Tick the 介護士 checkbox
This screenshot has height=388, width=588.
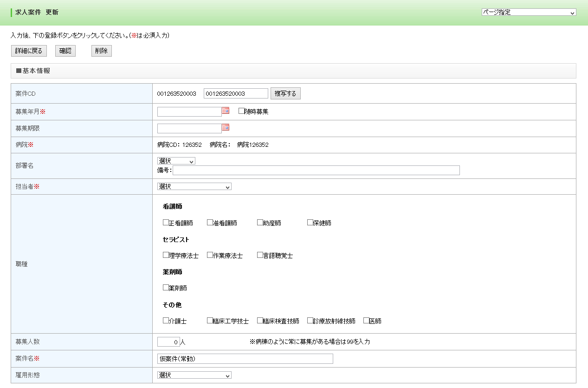[x=166, y=321]
